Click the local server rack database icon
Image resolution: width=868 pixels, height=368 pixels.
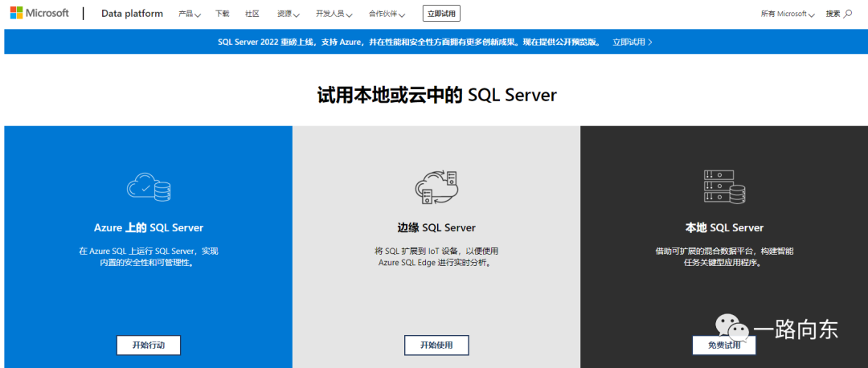(x=724, y=186)
